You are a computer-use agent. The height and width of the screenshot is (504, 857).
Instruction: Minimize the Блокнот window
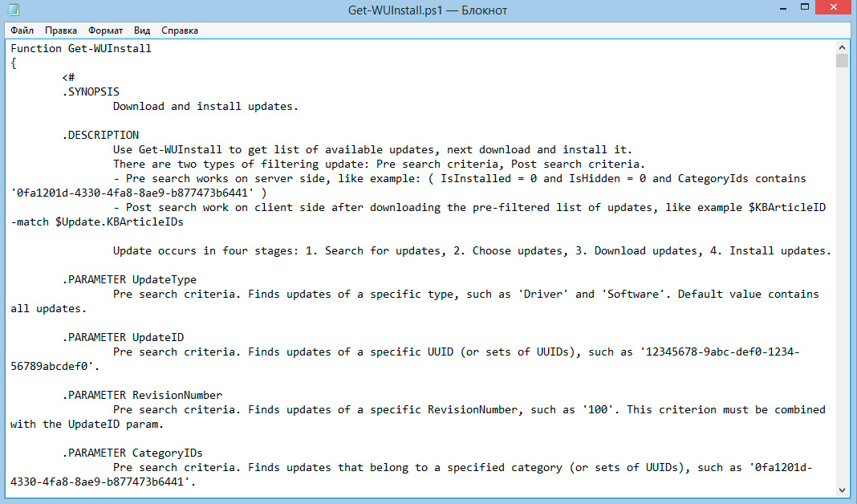[782, 8]
